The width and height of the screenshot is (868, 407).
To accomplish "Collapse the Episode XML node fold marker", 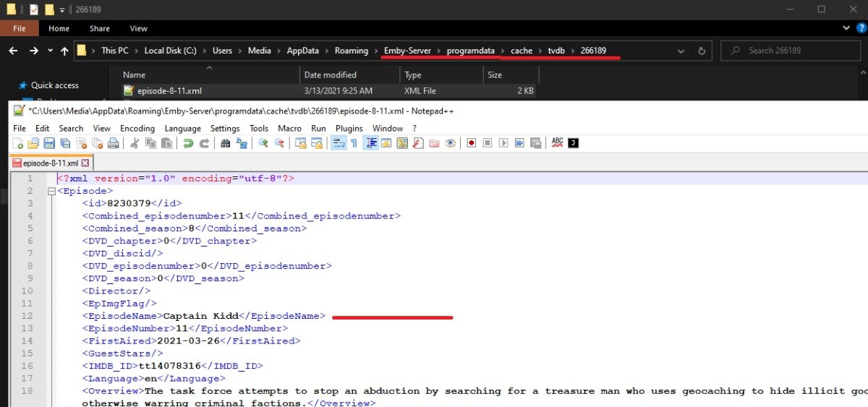I will coord(51,191).
